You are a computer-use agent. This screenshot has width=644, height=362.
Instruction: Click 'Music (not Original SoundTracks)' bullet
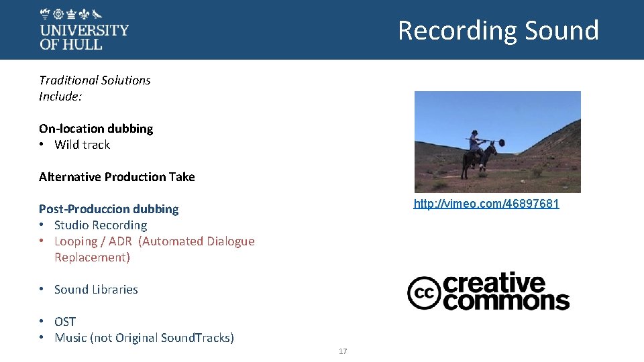(144, 338)
